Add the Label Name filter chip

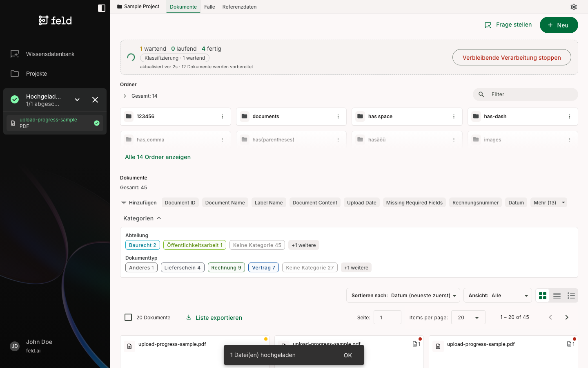pos(269,203)
